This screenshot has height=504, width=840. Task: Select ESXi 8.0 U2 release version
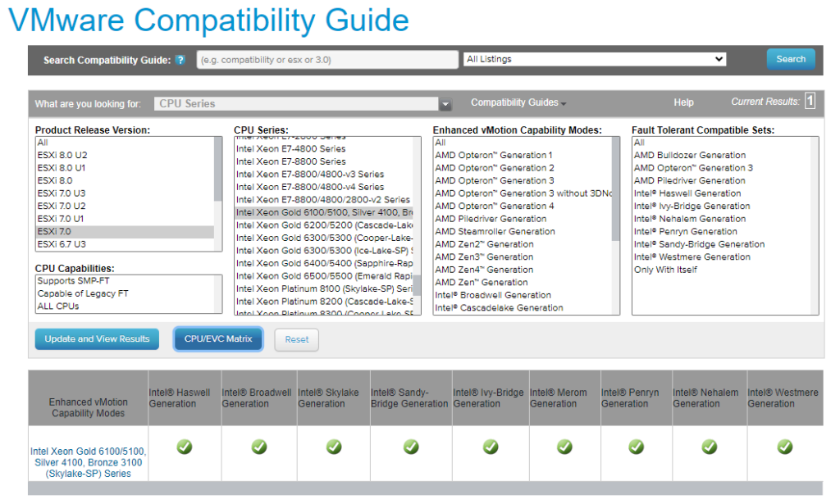point(62,155)
